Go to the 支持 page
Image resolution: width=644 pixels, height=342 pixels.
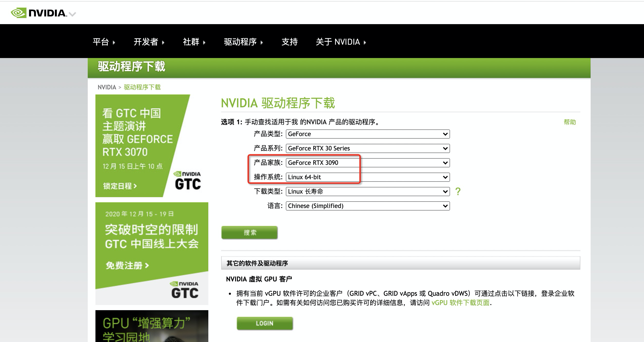[x=290, y=42]
